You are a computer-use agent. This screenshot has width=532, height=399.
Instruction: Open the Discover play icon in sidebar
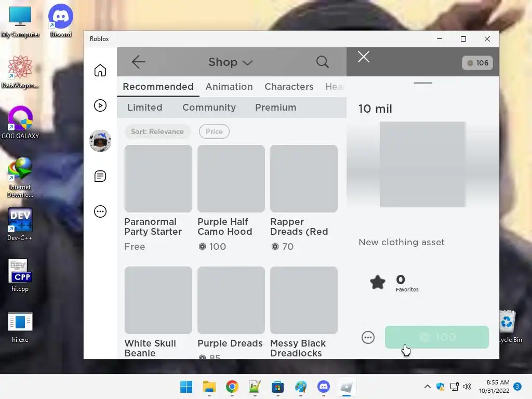coord(100,105)
